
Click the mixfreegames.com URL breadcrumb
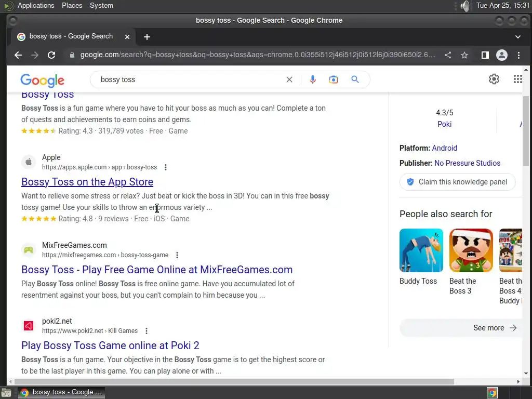point(105,255)
